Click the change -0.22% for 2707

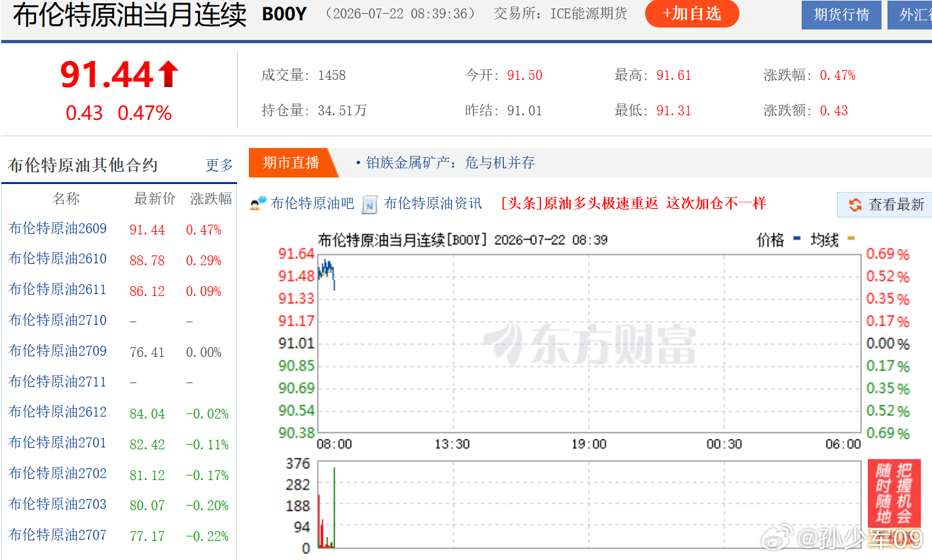[207, 536]
